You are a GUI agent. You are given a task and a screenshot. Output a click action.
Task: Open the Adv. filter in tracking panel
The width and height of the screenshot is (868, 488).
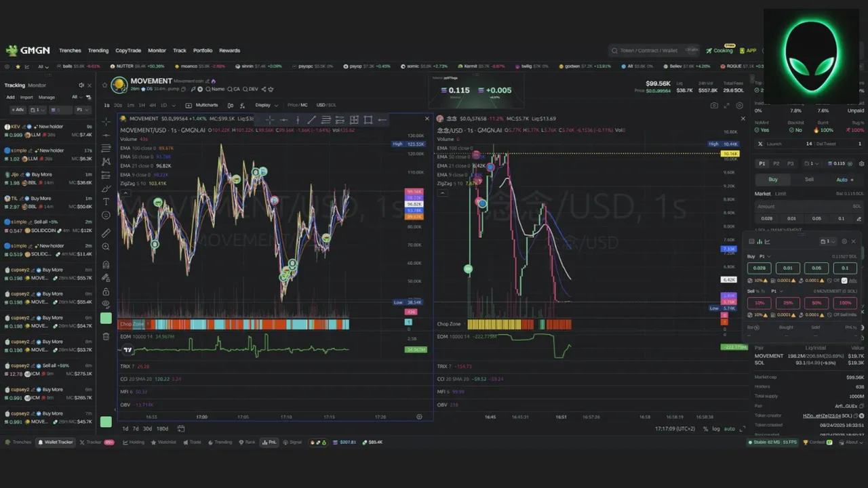point(16,109)
